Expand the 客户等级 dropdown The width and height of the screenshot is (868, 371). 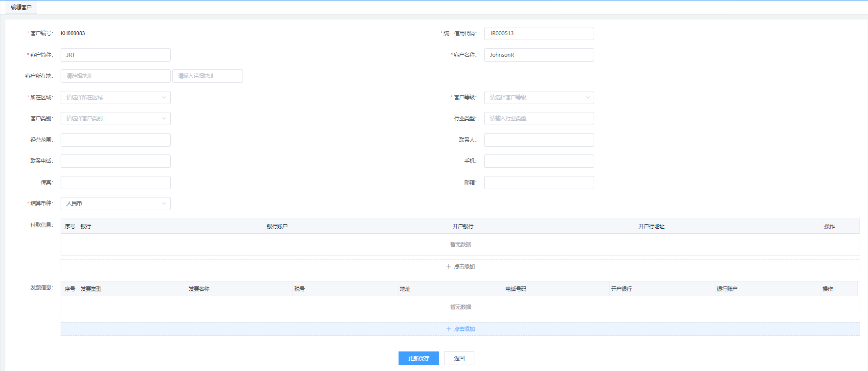[x=539, y=97]
